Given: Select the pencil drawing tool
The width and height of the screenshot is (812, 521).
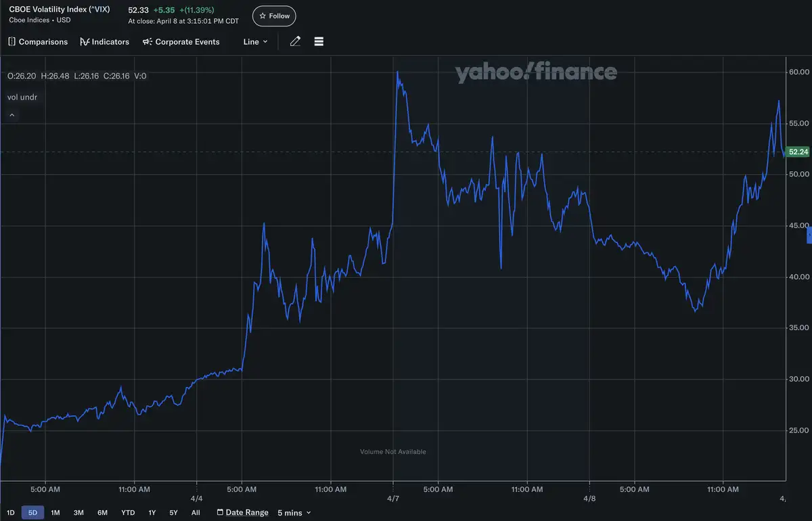Looking at the screenshot, I should (x=295, y=42).
